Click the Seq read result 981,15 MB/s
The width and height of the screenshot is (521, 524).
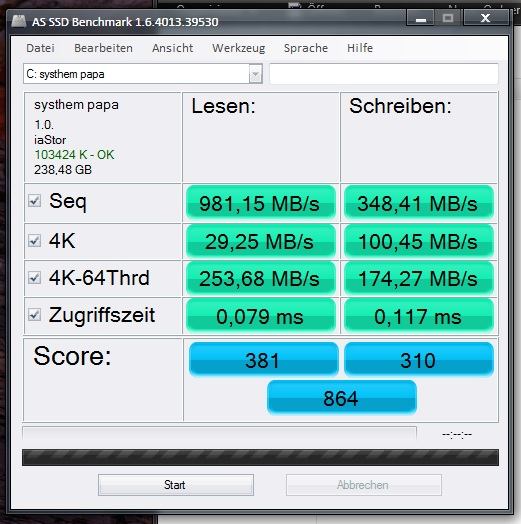click(x=261, y=203)
